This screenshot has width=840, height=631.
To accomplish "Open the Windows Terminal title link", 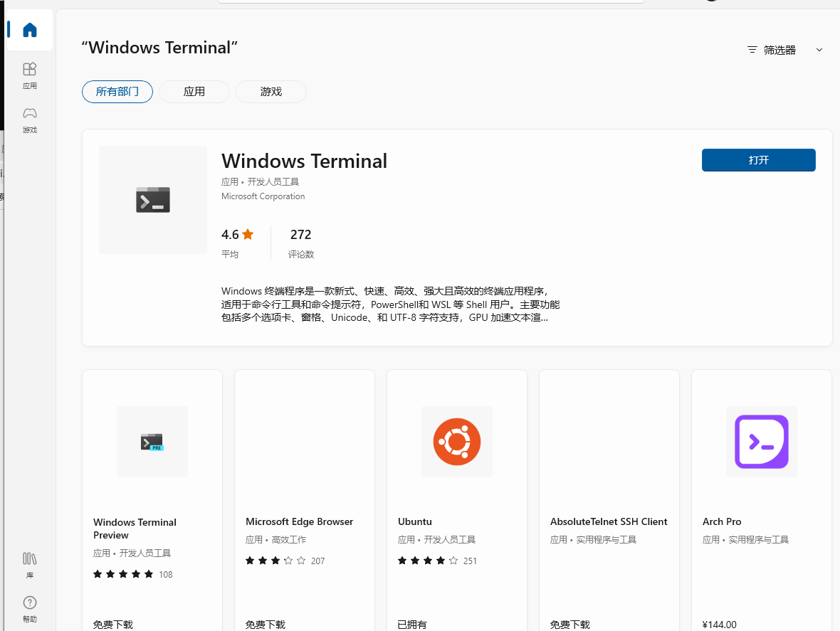I will 304,161.
